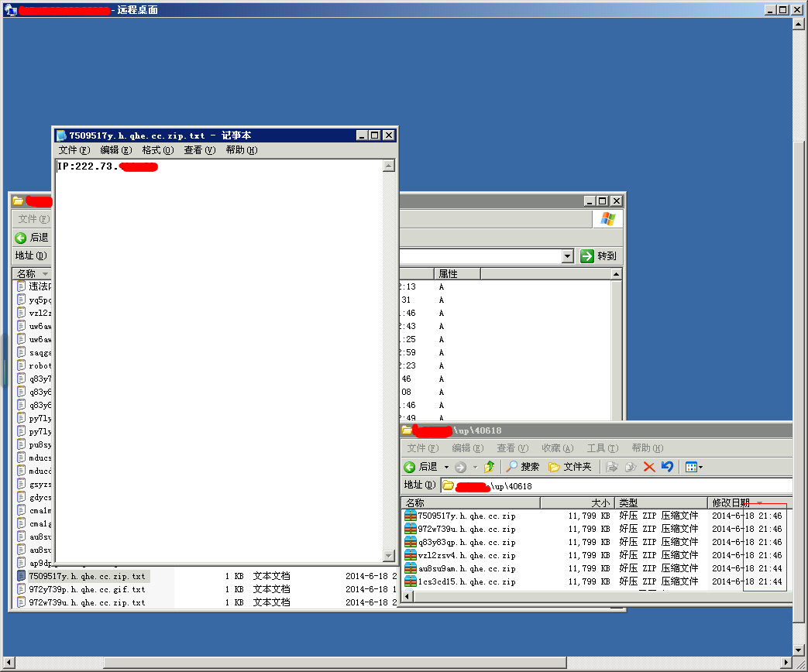This screenshot has width=808, height=672.
Task: Open the Format menu in Notepad
Action: (158, 150)
